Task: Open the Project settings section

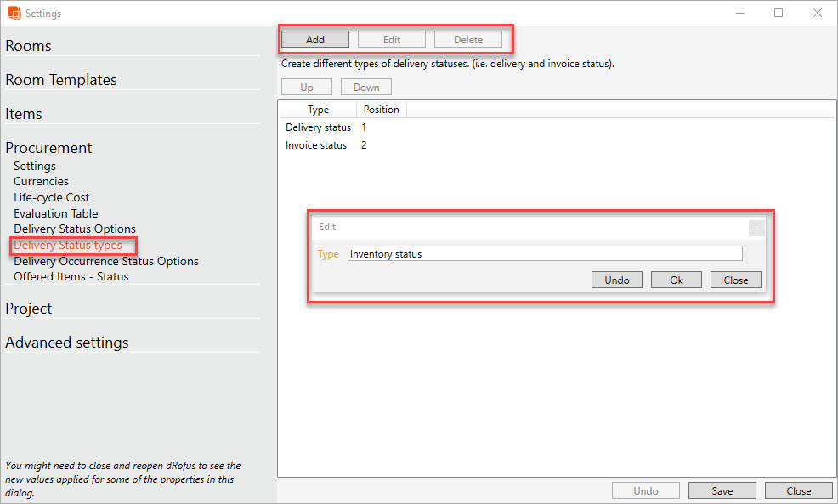Action: coord(29,309)
